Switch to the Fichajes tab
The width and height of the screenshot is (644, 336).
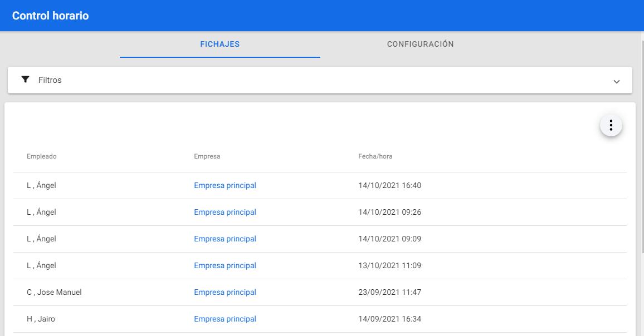click(x=219, y=45)
